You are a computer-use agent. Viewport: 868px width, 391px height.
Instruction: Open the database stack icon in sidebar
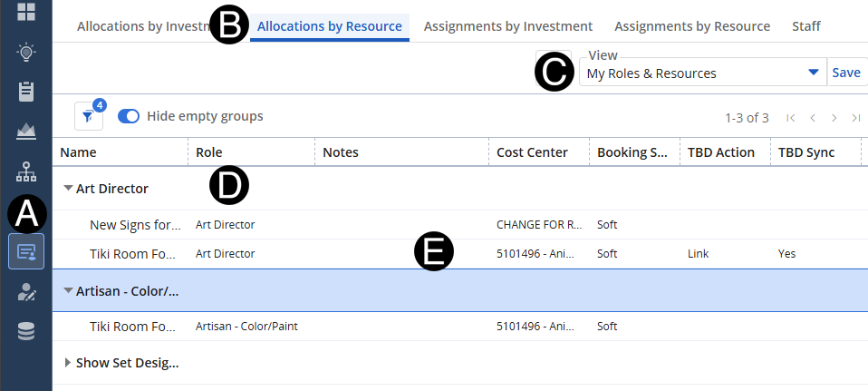[x=26, y=332]
